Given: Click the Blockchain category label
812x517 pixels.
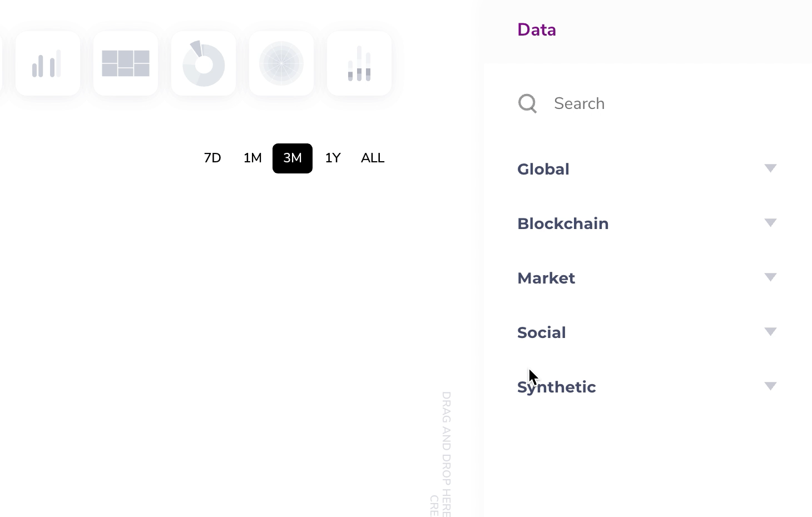Looking at the screenshot, I should tap(563, 223).
